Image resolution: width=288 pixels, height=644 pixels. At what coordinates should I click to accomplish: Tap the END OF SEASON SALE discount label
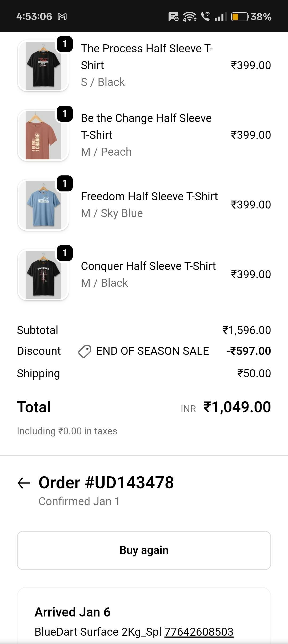point(152,351)
